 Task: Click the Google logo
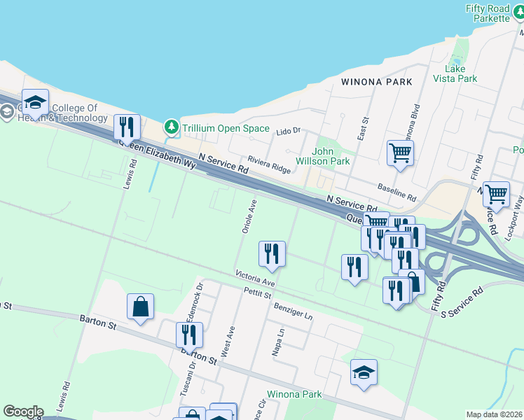point(23,412)
